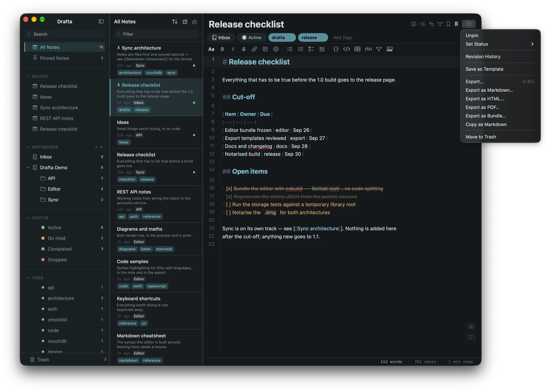Open the note graph icon in header
The height and width of the screenshot is (392, 549).
click(440, 24)
